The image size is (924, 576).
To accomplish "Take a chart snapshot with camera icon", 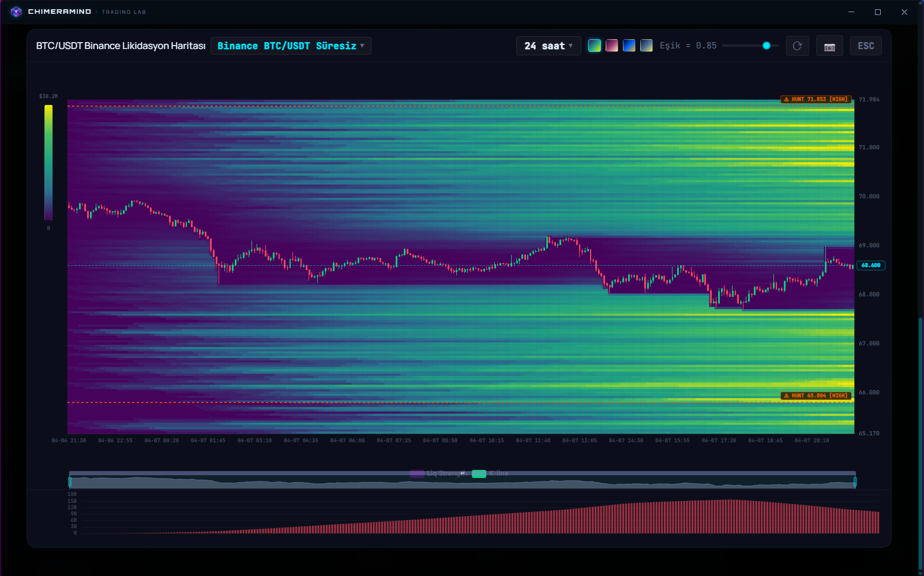I will [829, 46].
